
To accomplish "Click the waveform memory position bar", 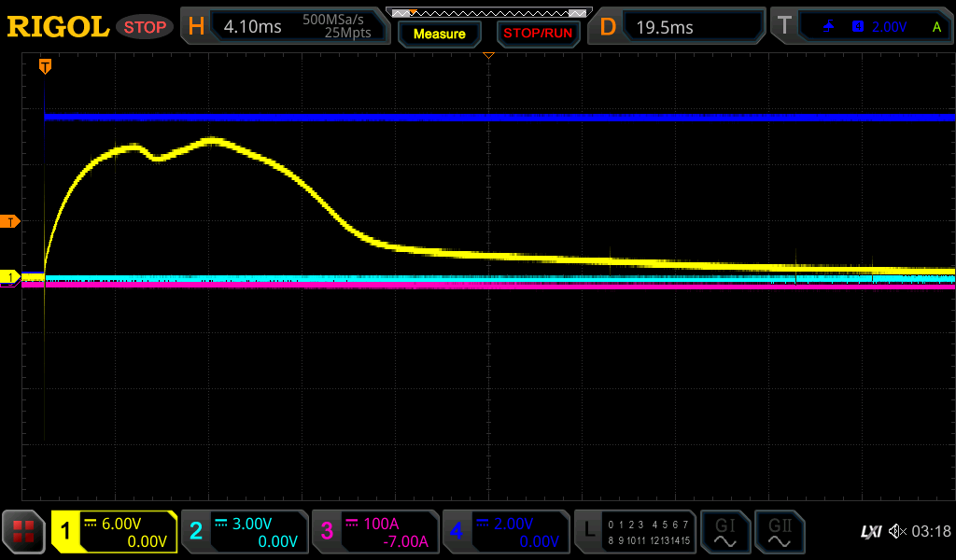I will [487, 13].
